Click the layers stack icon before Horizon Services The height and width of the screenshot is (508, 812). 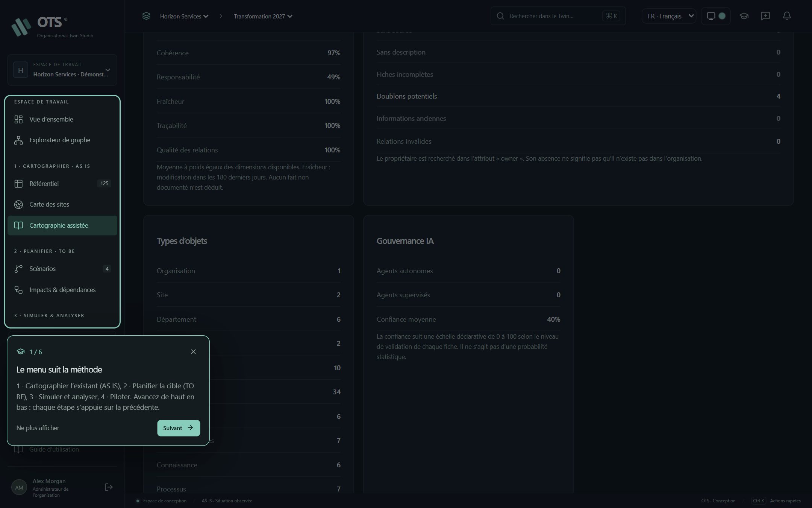pos(146,16)
